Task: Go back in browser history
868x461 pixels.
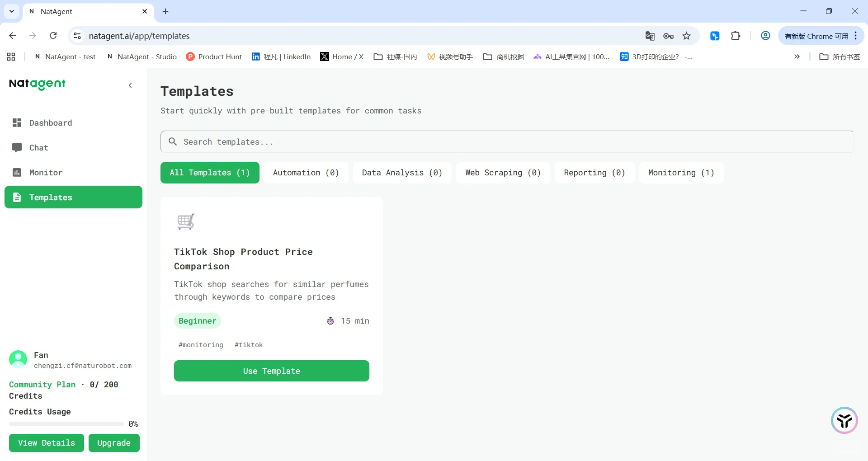Action: click(13, 36)
